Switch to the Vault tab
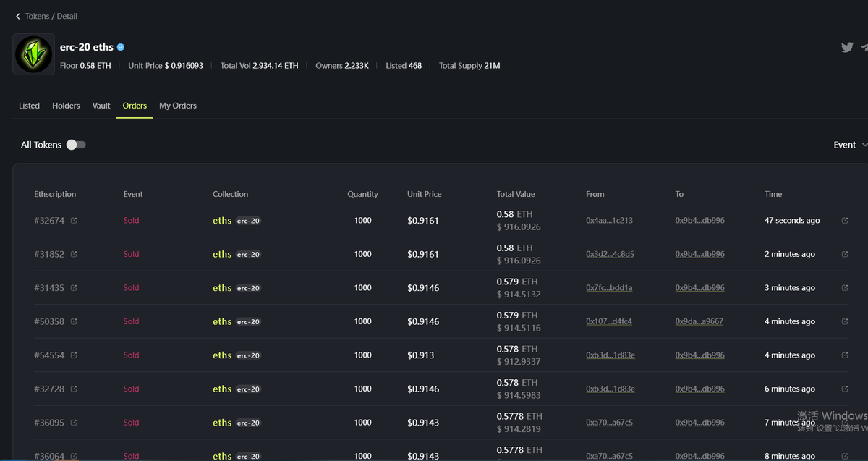 tap(101, 106)
